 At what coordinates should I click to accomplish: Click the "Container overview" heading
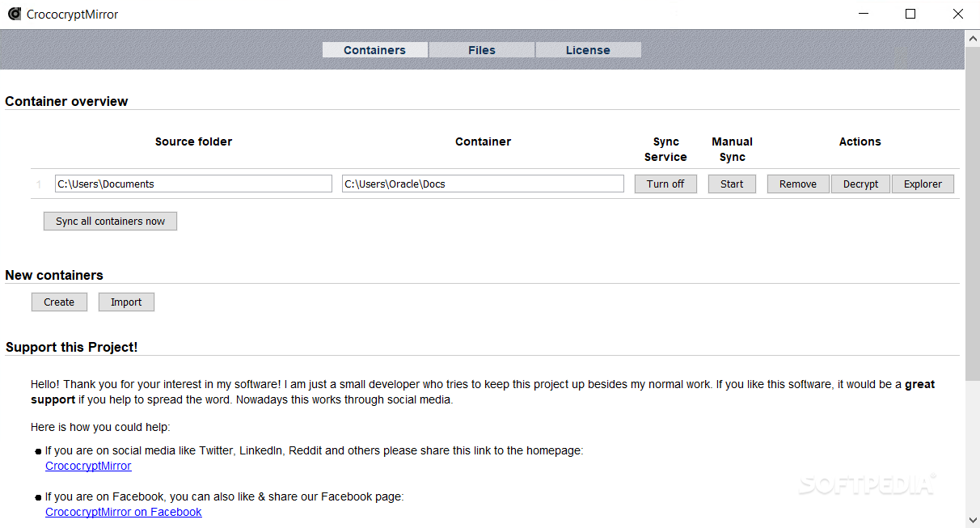pos(66,101)
